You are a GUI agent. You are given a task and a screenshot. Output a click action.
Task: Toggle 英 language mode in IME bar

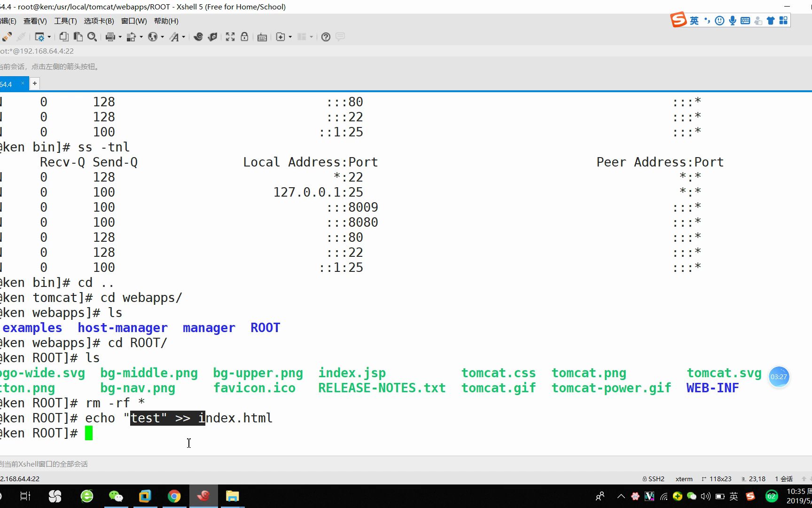point(694,21)
